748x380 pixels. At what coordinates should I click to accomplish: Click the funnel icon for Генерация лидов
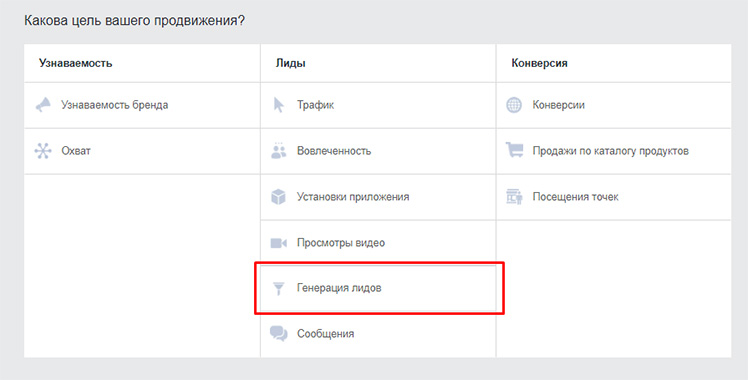pyautogui.click(x=279, y=288)
